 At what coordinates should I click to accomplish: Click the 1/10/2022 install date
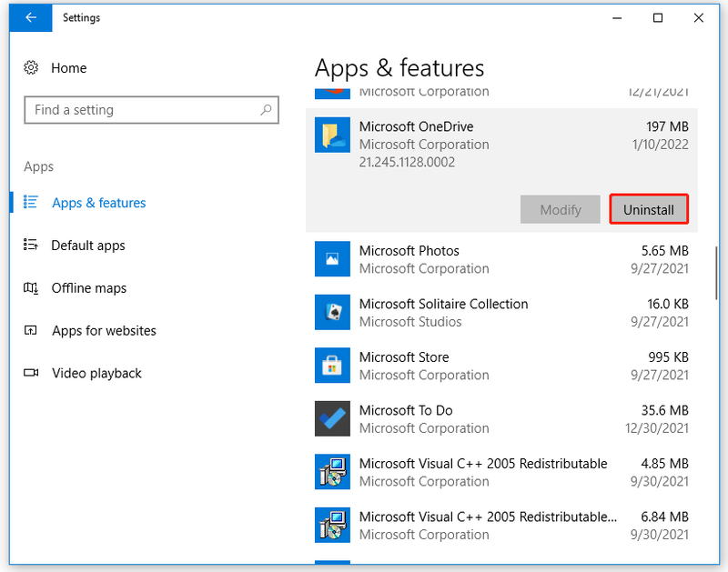pyautogui.click(x=661, y=145)
